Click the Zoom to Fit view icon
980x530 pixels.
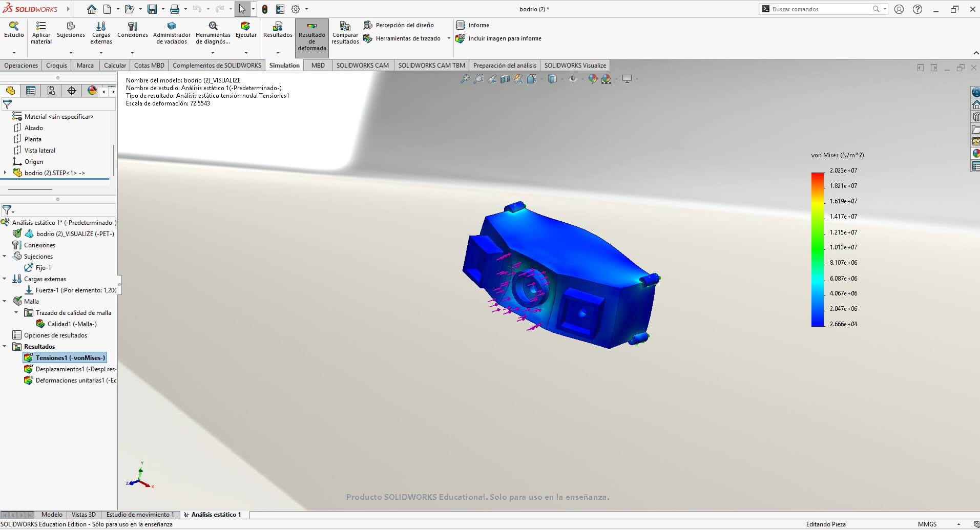click(465, 79)
